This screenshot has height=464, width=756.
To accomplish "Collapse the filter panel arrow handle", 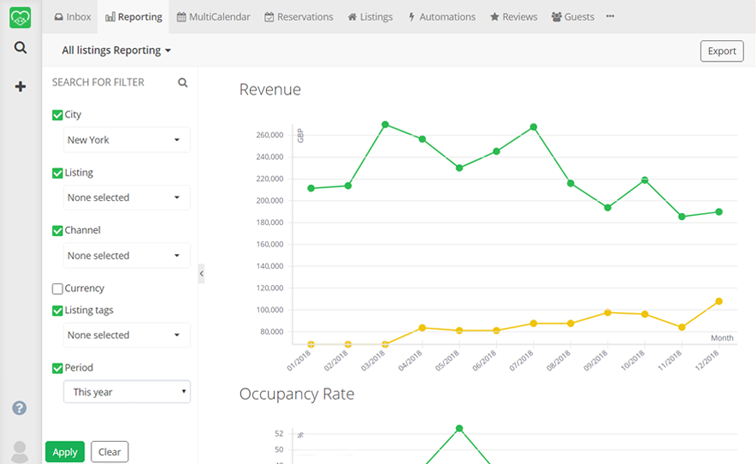I will pos(201,273).
